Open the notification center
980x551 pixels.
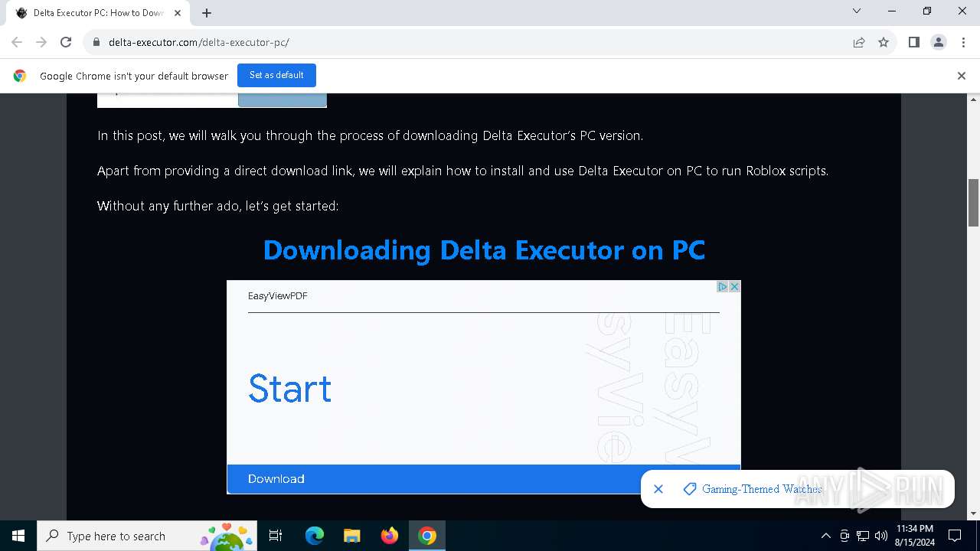(x=955, y=536)
